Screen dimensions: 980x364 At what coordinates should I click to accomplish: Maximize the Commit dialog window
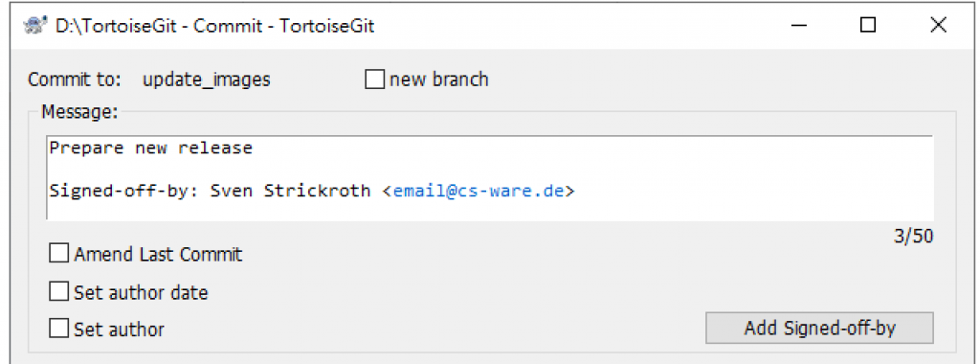point(867,26)
